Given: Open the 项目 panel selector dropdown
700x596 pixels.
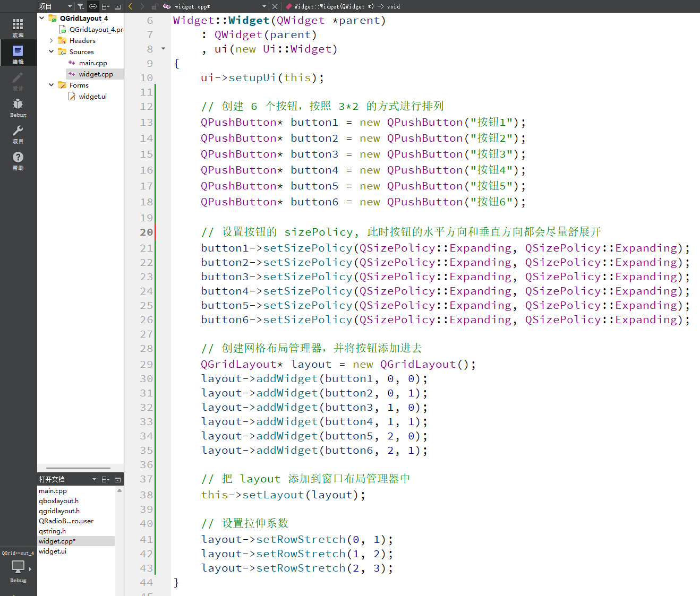Looking at the screenshot, I should [x=69, y=6].
